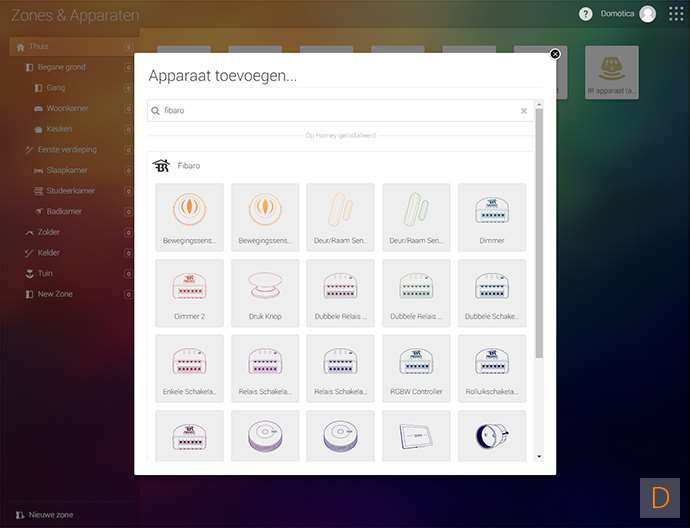Select the Begane grond zone
The image size is (690, 528).
[x=61, y=67]
